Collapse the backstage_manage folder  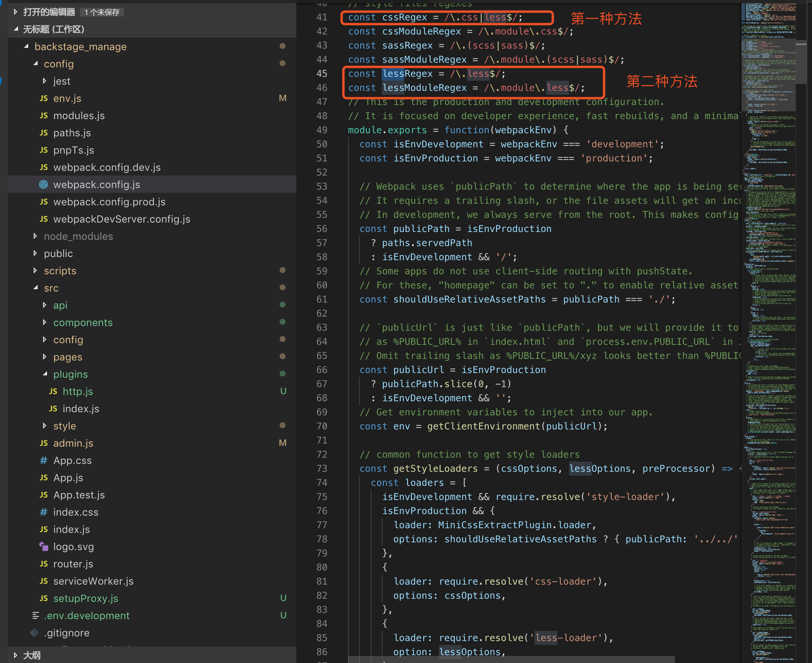pyautogui.click(x=26, y=46)
